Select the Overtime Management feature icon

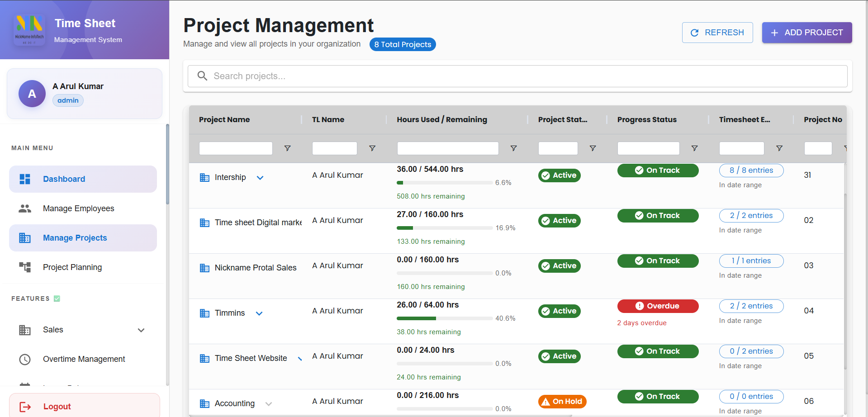point(25,359)
